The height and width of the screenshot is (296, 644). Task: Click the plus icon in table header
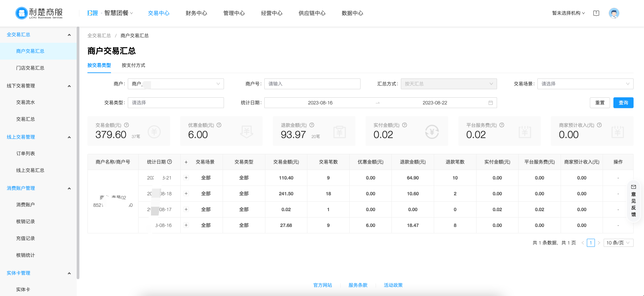coord(186,162)
